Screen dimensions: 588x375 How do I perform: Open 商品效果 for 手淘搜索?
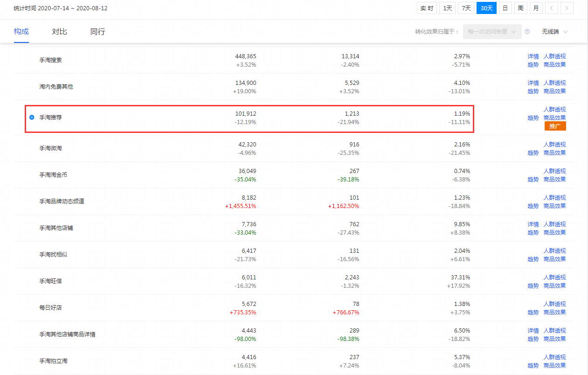pyautogui.click(x=554, y=65)
